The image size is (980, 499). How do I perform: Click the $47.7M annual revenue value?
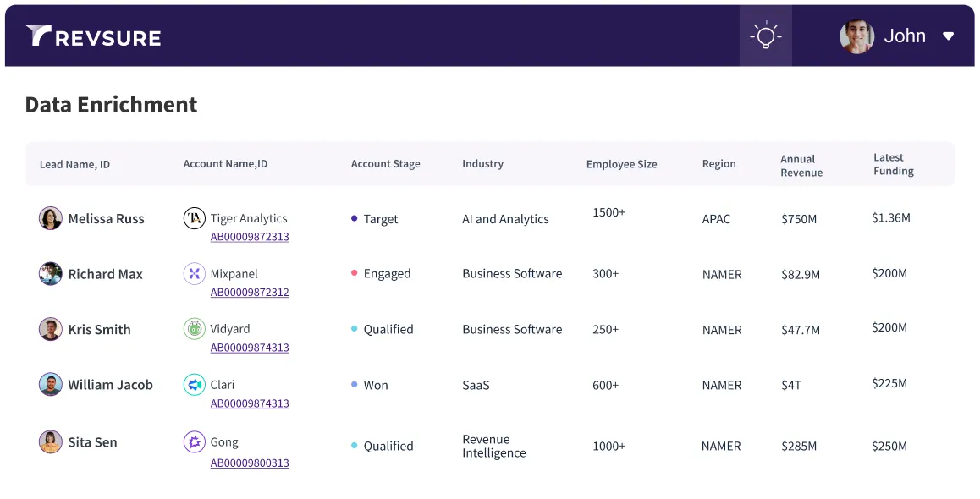[801, 330]
